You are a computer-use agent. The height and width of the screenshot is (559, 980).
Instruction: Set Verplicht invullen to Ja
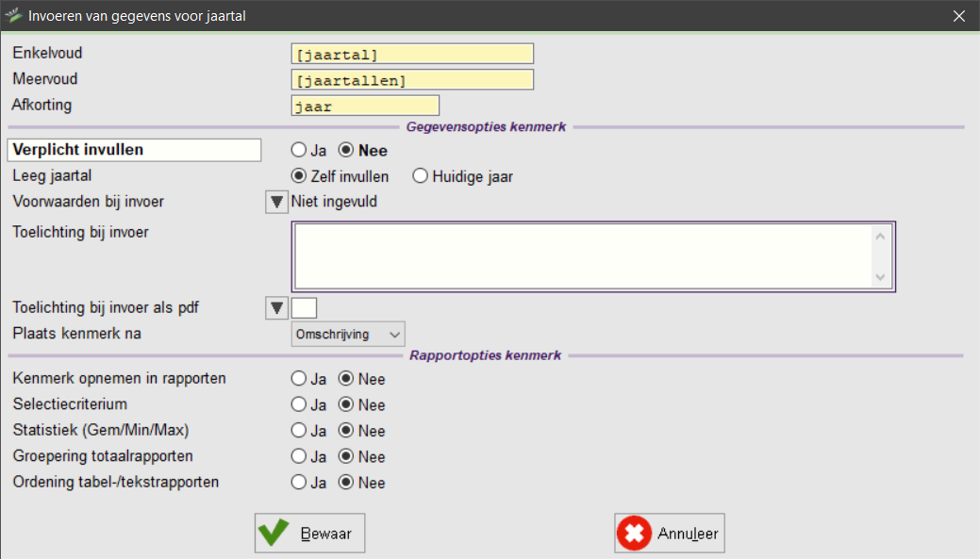[x=299, y=150]
